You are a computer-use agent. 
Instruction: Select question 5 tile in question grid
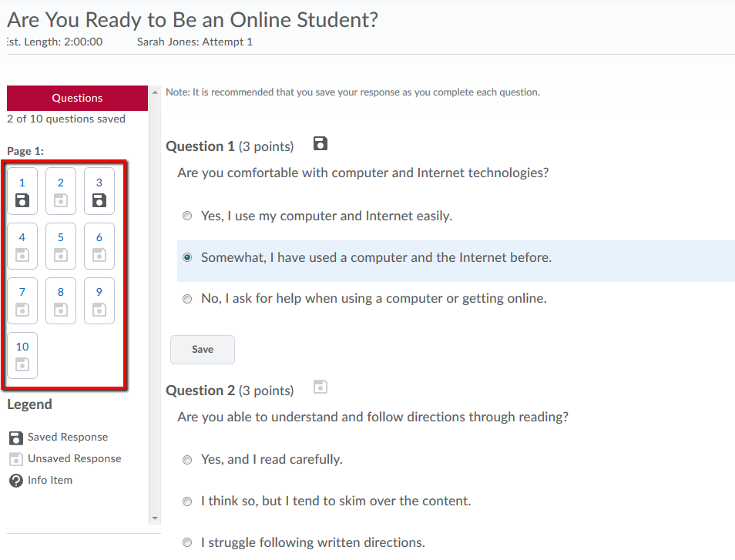coord(61,246)
